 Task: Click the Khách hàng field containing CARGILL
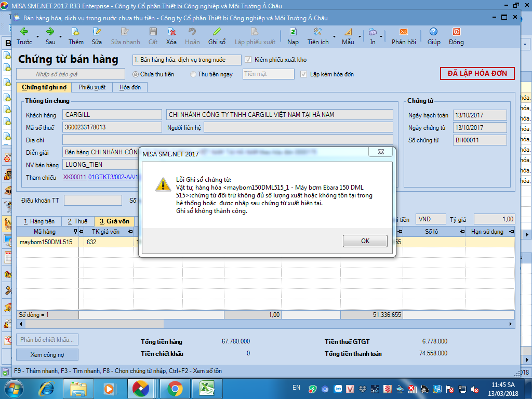tap(112, 115)
